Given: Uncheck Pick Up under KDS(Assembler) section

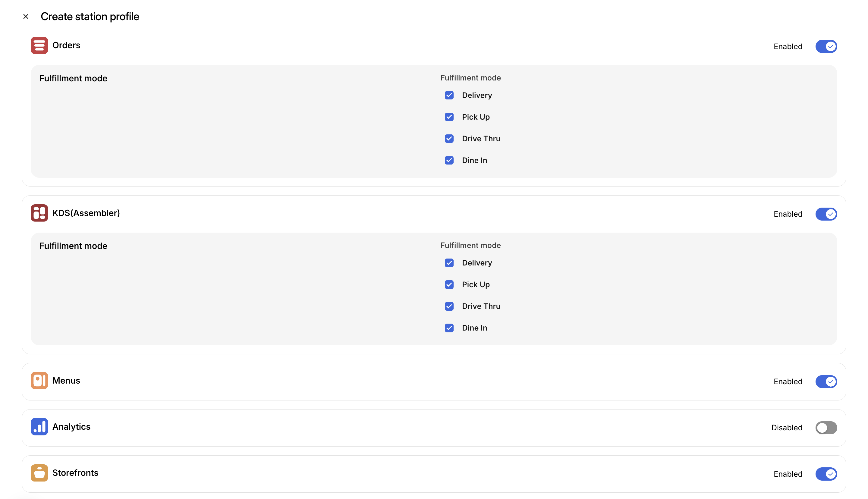Looking at the screenshot, I should coord(449,284).
